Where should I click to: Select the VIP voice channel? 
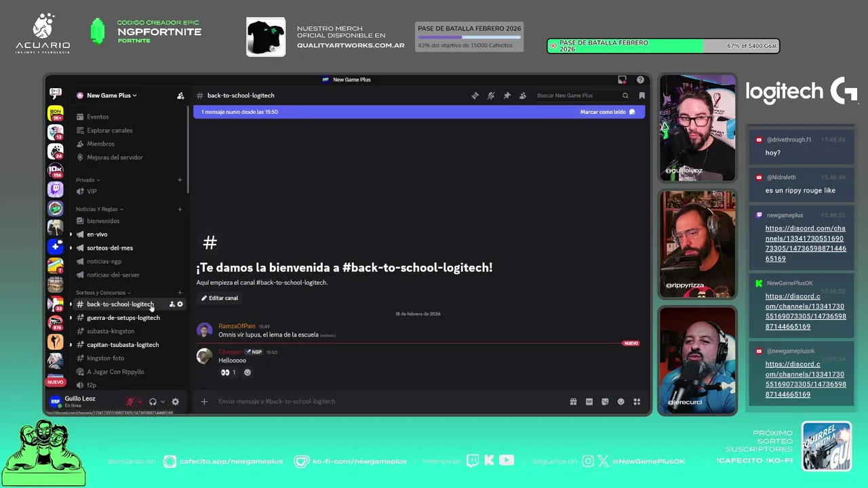point(129,191)
